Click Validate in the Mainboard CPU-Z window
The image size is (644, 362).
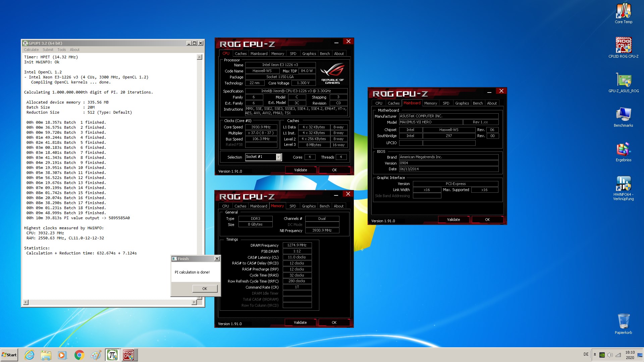[453, 220]
